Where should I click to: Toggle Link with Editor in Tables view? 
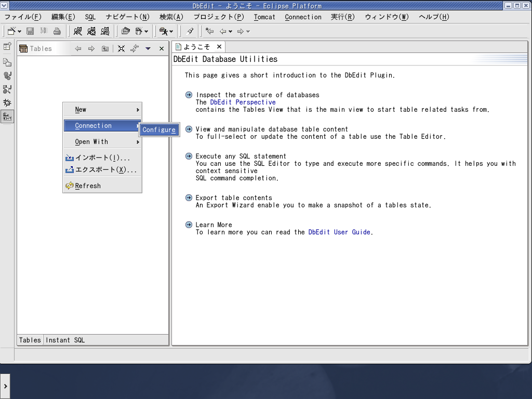tap(135, 48)
